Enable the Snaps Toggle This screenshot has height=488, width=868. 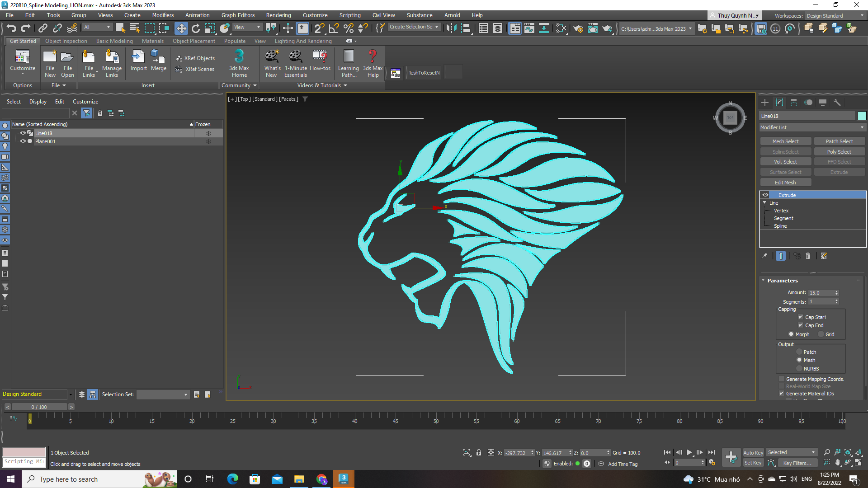click(319, 28)
